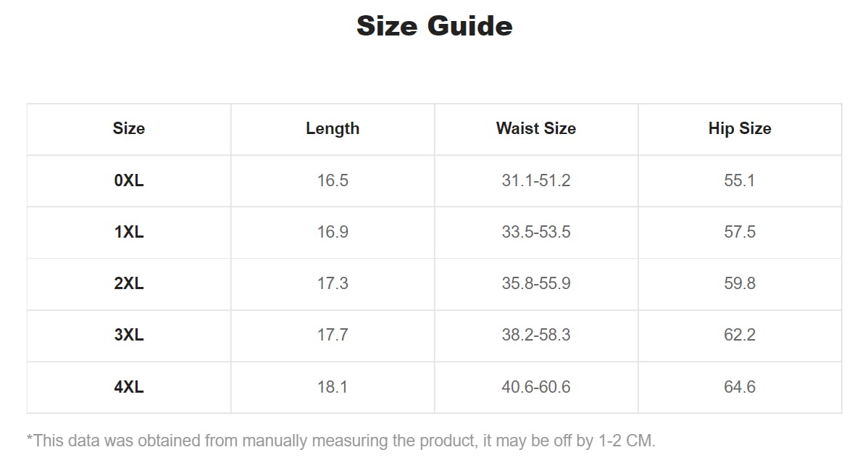Click the 16.5 length value
The width and height of the screenshot is (868, 463).
click(333, 180)
